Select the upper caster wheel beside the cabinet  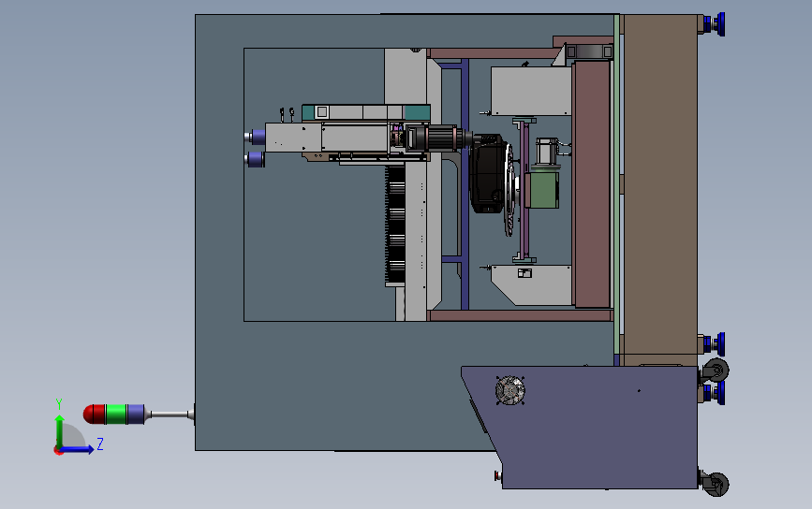tap(716, 371)
